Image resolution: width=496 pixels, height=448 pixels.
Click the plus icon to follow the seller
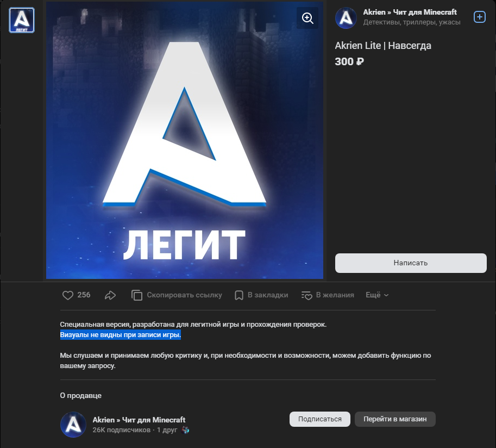coord(480,17)
